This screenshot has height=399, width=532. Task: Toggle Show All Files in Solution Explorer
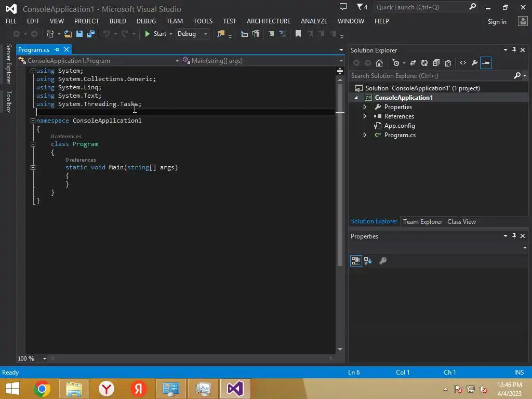click(447, 63)
